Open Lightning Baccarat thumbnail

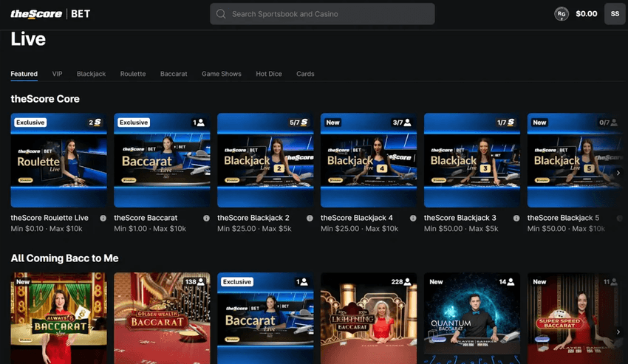tap(369, 318)
